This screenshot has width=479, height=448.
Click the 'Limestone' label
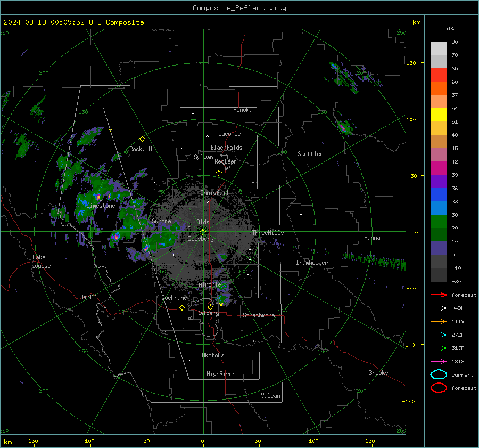[x=101, y=206]
